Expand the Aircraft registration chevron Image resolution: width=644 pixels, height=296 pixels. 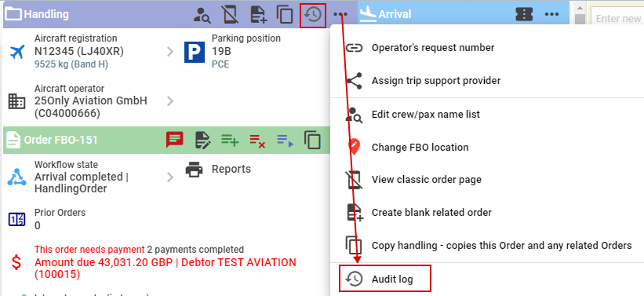tap(170, 52)
